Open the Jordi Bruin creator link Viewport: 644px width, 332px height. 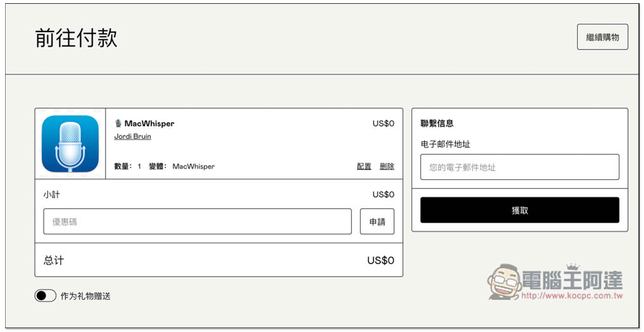pyautogui.click(x=133, y=137)
